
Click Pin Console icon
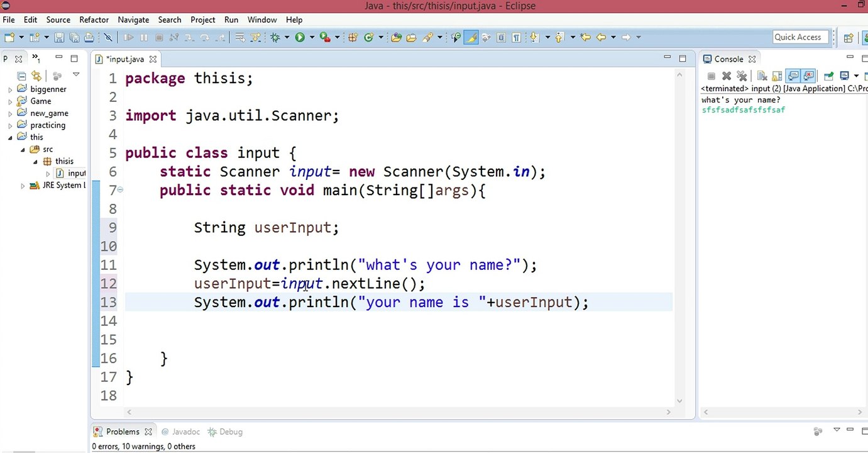tap(828, 76)
